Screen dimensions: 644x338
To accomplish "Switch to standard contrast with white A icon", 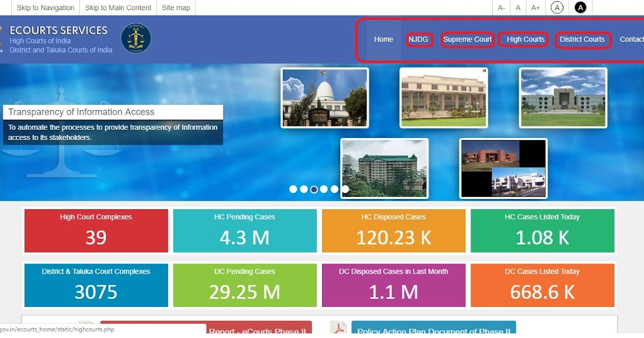I will pyautogui.click(x=557, y=8).
